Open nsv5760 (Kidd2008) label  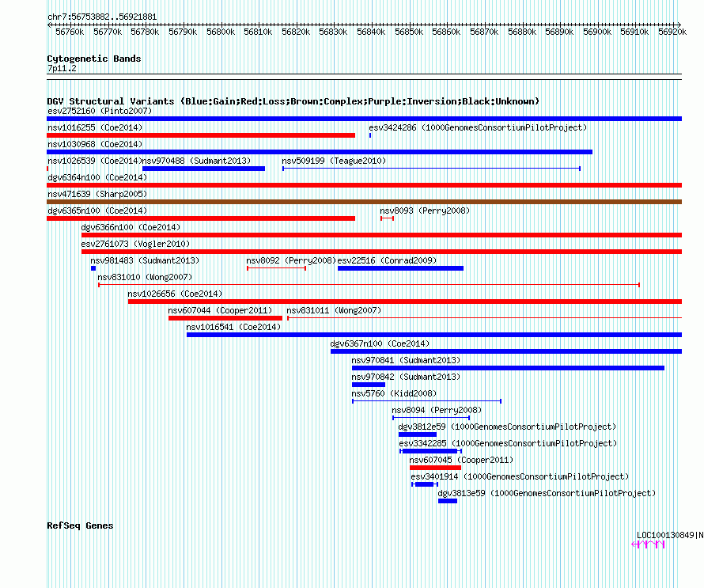click(x=394, y=393)
